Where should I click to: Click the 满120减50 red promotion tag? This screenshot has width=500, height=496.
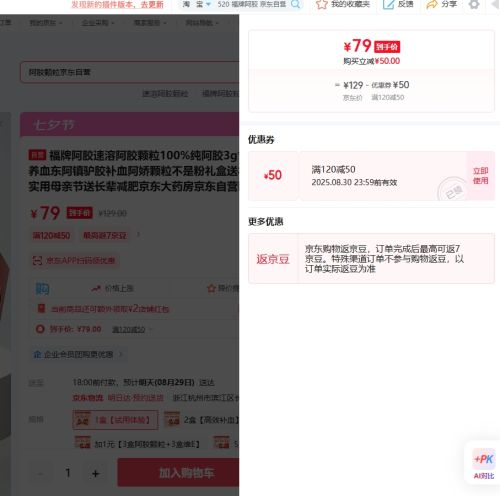(51, 235)
